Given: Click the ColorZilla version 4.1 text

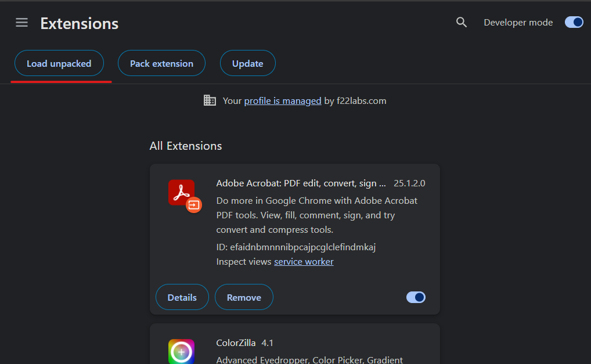Looking at the screenshot, I should coord(267,343).
